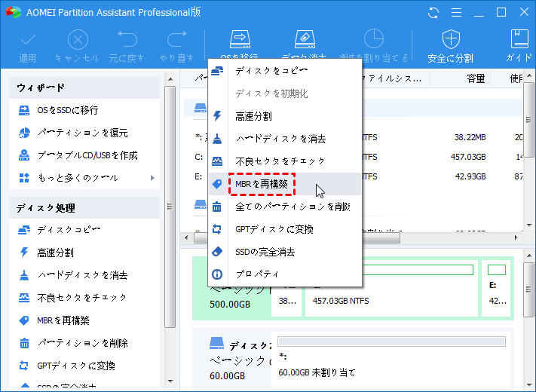
Task: Open the hamburger menu in title bar
Action: click(x=456, y=13)
